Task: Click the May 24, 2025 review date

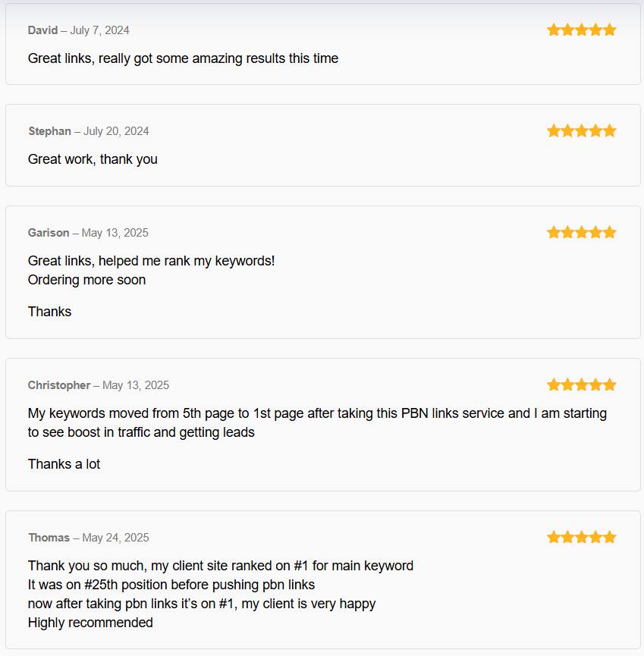Action: click(115, 538)
